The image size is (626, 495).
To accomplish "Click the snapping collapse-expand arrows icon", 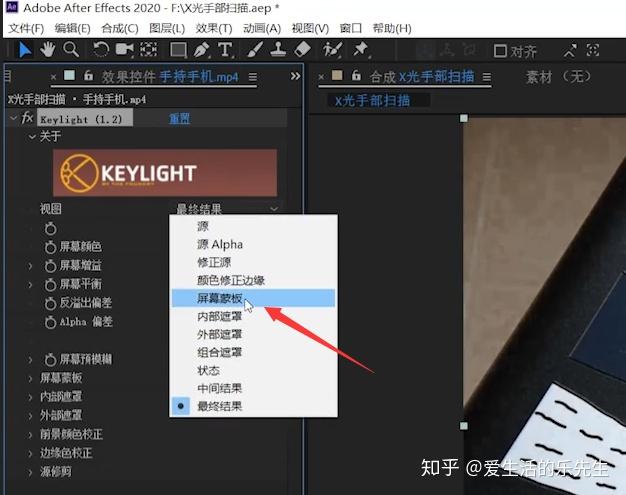I will pos(570,51).
